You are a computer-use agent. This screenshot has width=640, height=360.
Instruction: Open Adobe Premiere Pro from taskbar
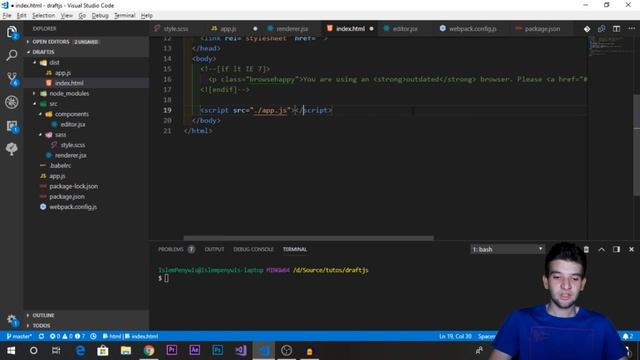(172, 350)
